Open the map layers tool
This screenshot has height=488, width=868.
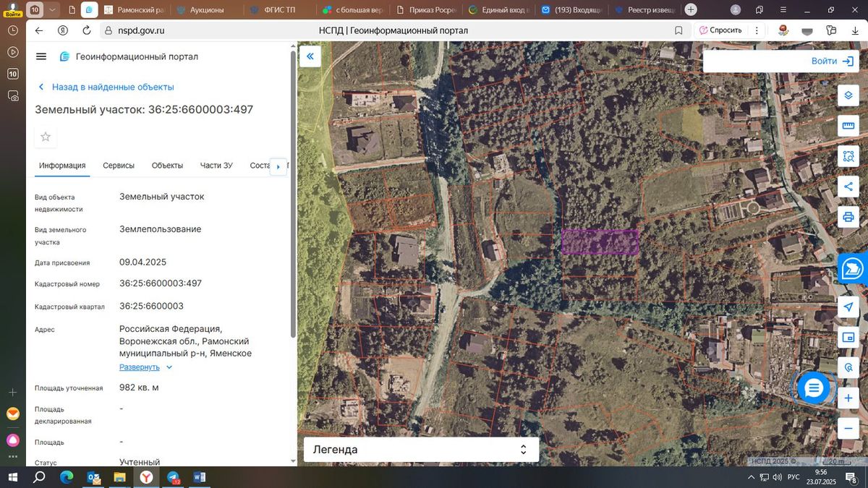click(848, 95)
